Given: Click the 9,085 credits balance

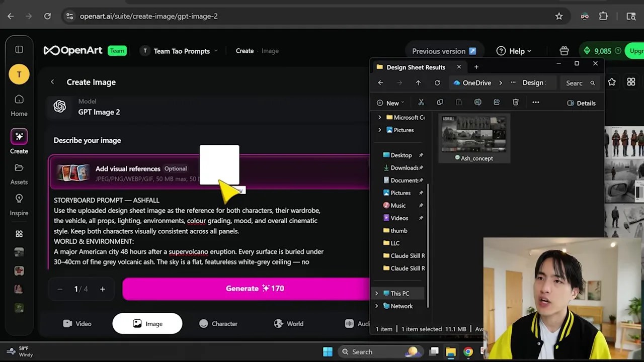Looking at the screenshot, I should click(602, 51).
